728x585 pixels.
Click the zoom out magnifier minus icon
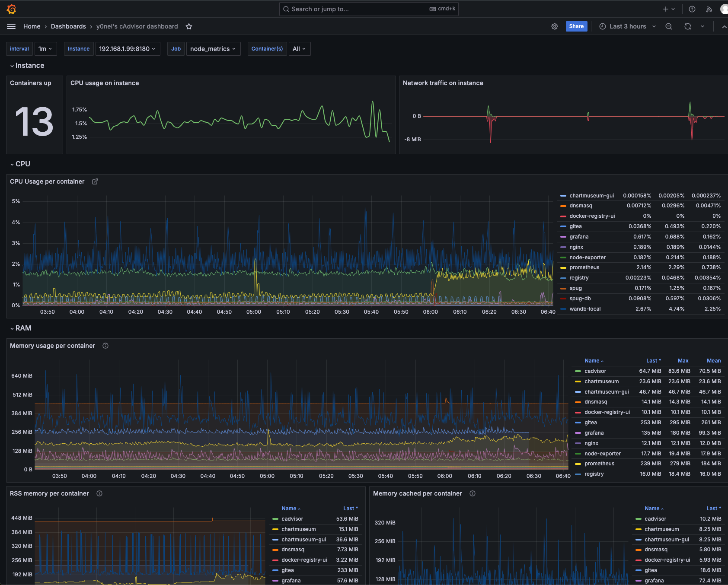669,26
